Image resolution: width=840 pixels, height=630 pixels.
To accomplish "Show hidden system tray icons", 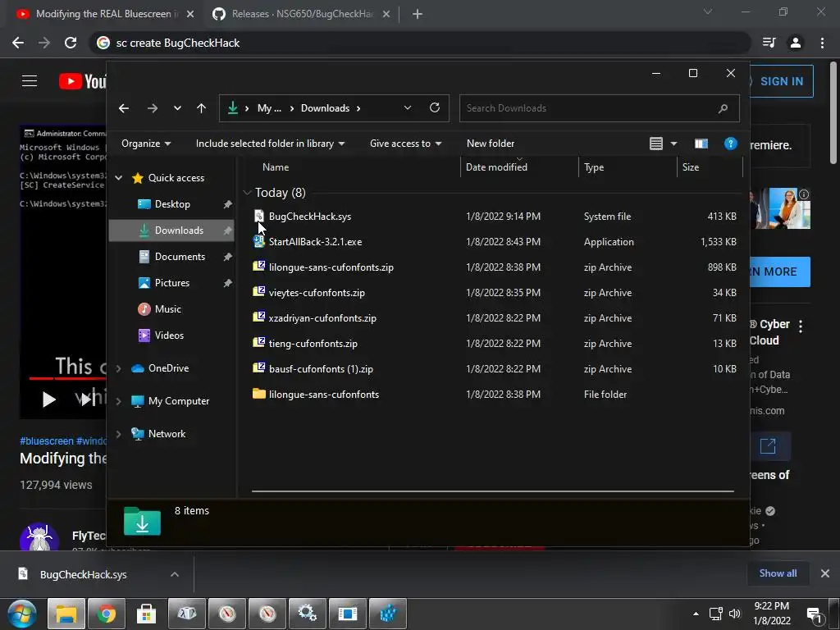I will [696, 614].
